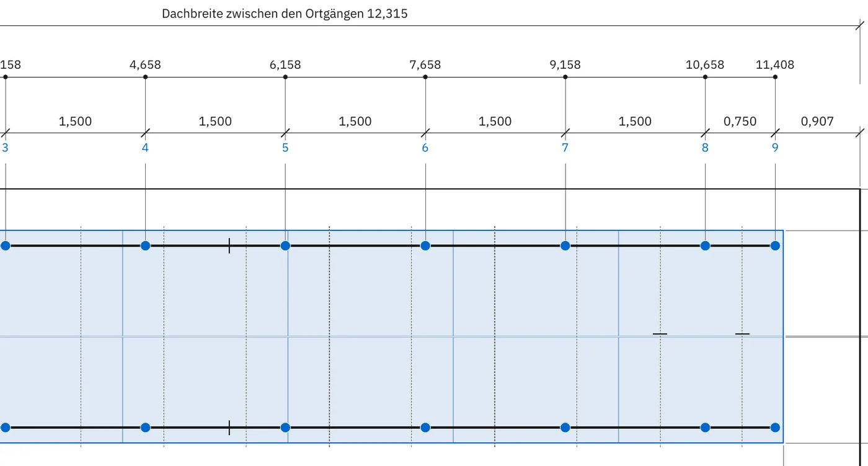Click the 0,907 edge distance dimension
The height and width of the screenshot is (466, 868).
(x=817, y=121)
